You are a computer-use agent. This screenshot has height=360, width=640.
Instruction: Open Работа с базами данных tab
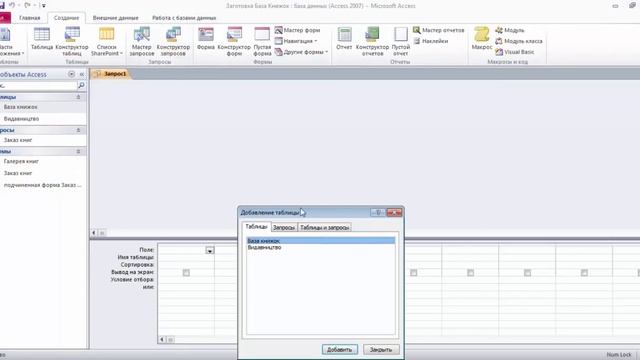pyautogui.click(x=184, y=18)
